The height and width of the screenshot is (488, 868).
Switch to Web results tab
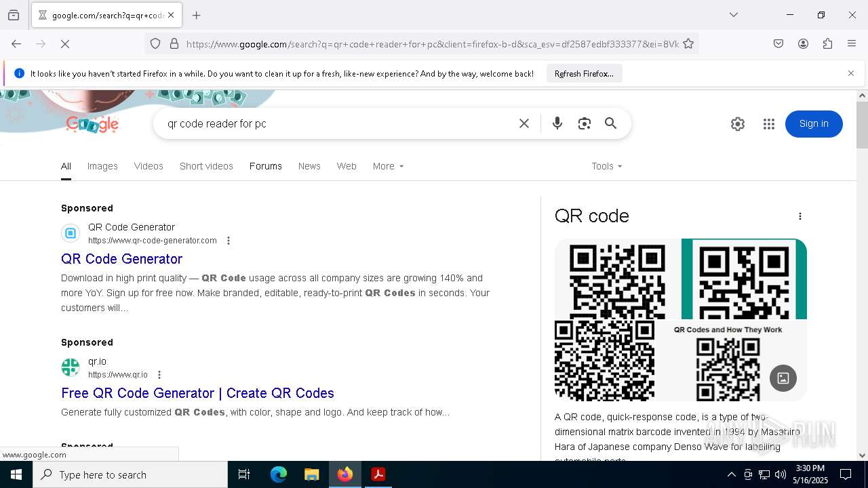click(347, 166)
